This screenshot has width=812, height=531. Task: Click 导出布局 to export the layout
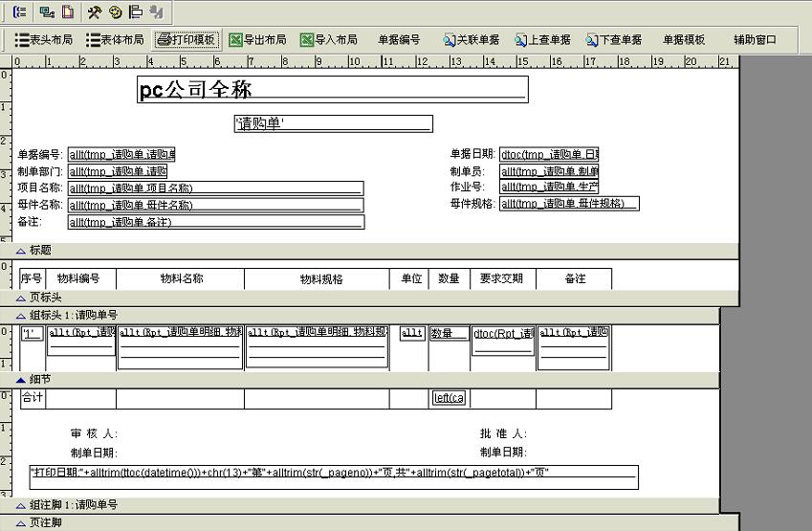click(x=257, y=40)
